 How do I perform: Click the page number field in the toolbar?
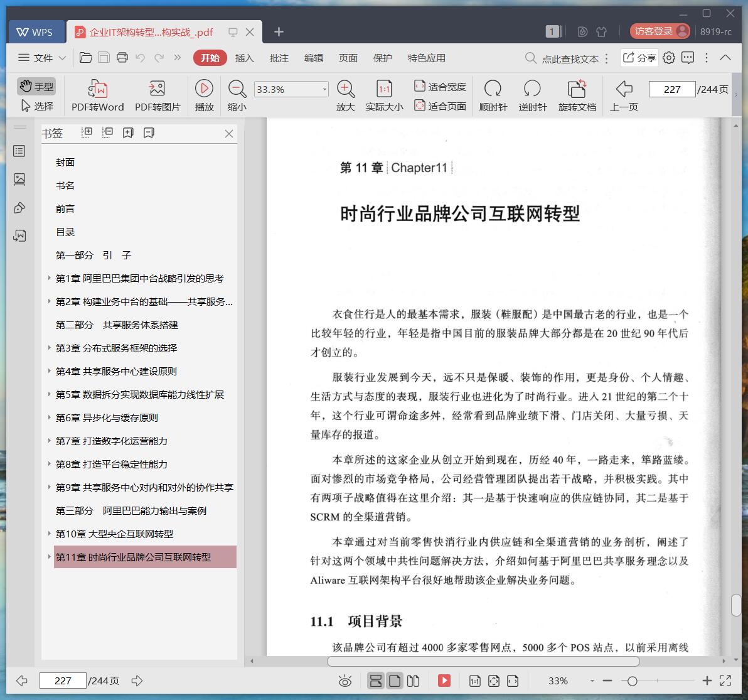click(671, 89)
